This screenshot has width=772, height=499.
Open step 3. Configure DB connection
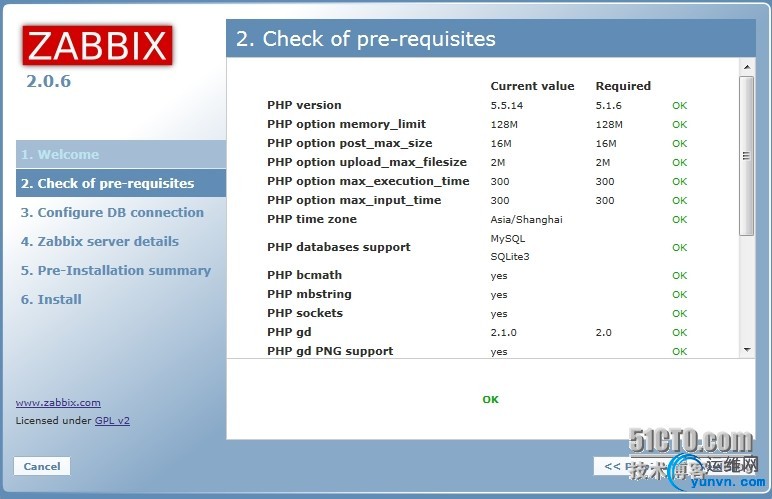pos(112,213)
